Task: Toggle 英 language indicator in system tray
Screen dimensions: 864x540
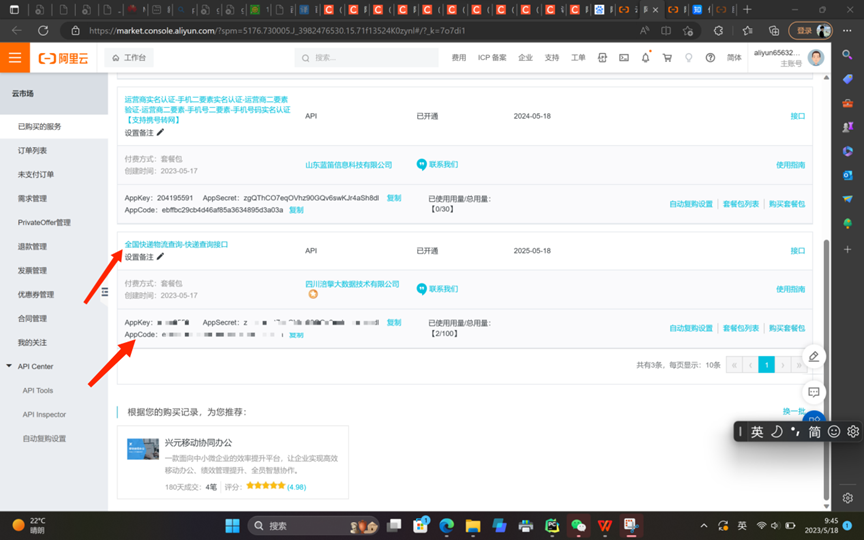Action: [742, 525]
